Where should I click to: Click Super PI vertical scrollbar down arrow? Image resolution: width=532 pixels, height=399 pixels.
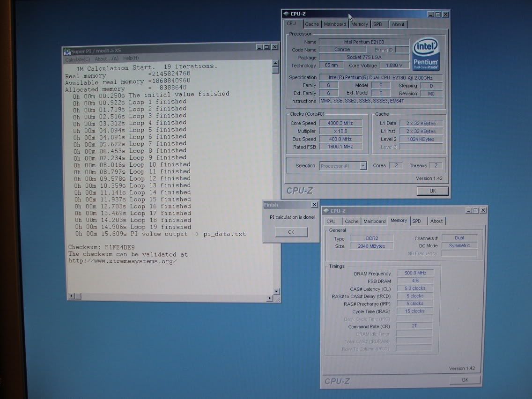[x=276, y=291]
